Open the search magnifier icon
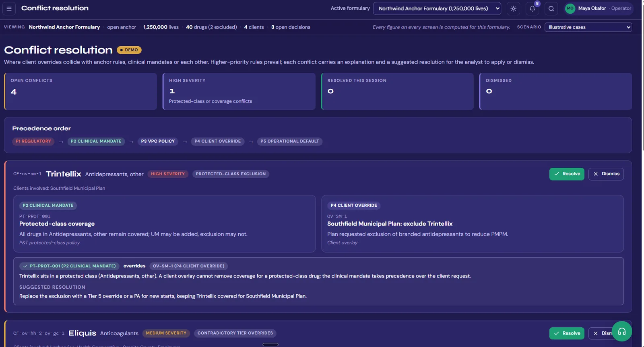 (x=551, y=8)
